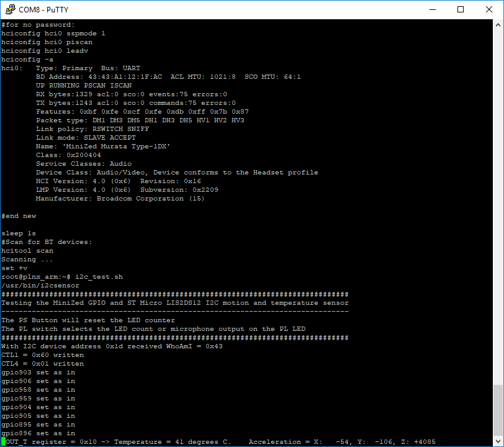Viewport: 504px width, 447px height.
Task: Open the PuTTY system menu icon
Action: pos(11,9)
